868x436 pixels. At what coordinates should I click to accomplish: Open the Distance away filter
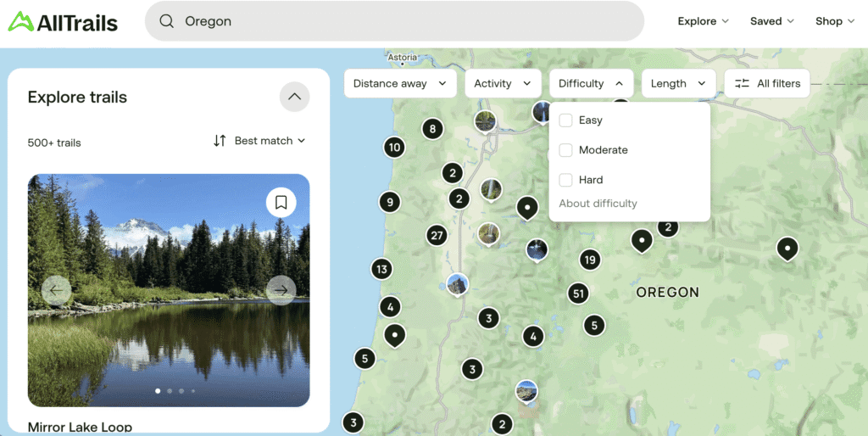click(400, 84)
